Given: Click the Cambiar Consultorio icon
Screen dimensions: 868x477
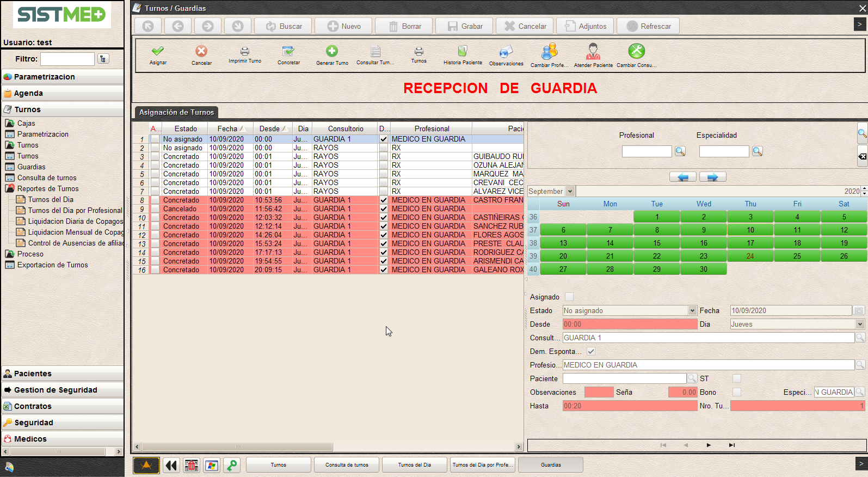Looking at the screenshot, I should (636, 52).
